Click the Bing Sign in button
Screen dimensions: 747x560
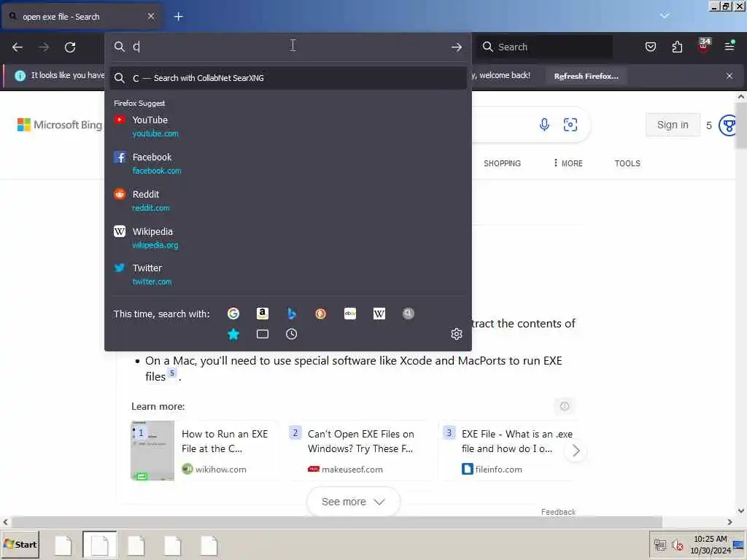(673, 125)
